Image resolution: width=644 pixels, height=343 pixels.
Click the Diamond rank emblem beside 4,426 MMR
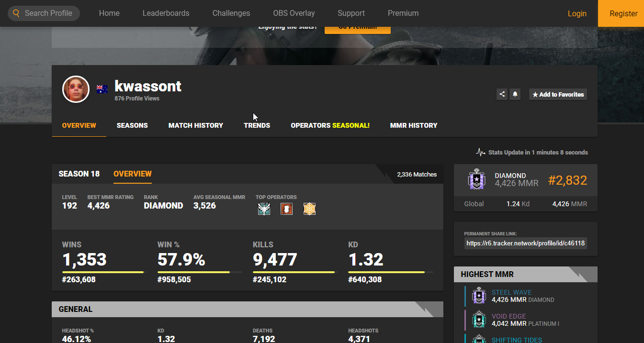[x=477, y=180]
